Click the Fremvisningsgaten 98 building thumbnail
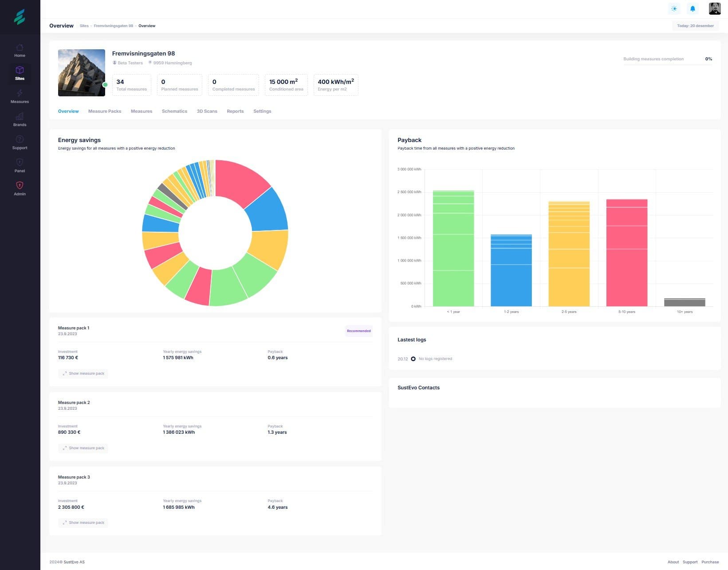 pos(82,73)
